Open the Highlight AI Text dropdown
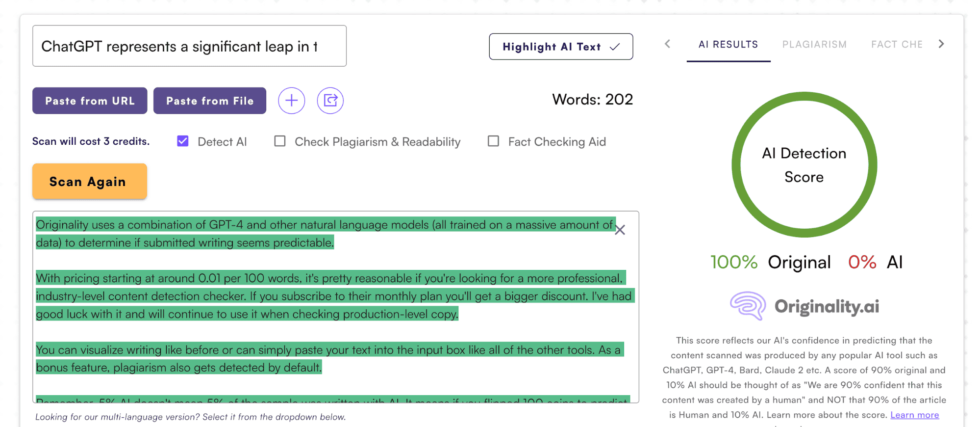The width and height of the screenshot is (980, 427). coord(560,47)
